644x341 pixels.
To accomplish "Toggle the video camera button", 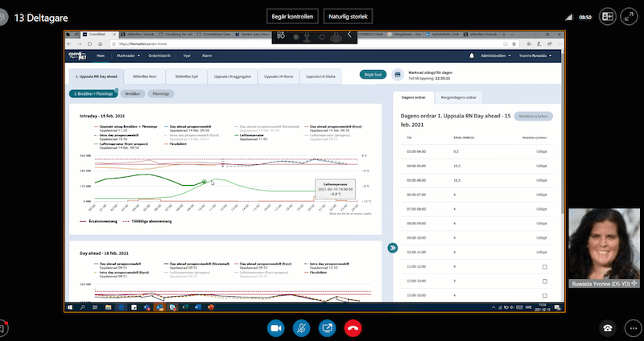I will (277, 327).
